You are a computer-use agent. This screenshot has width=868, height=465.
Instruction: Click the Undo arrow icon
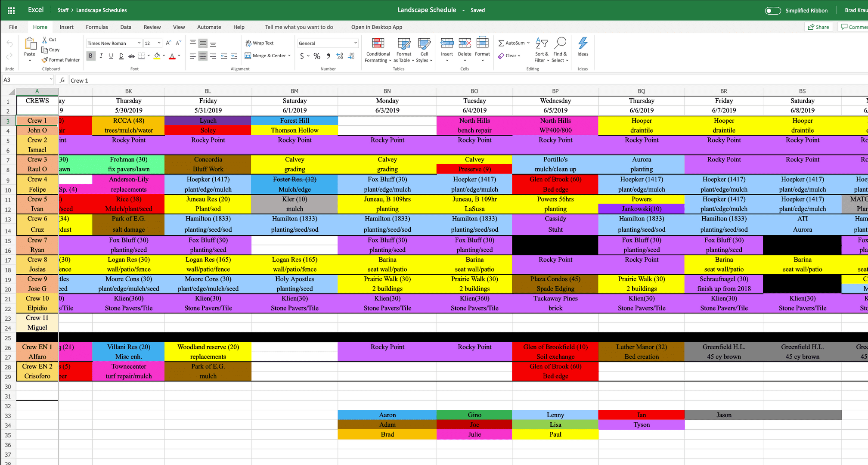click(x=9, y=44)
